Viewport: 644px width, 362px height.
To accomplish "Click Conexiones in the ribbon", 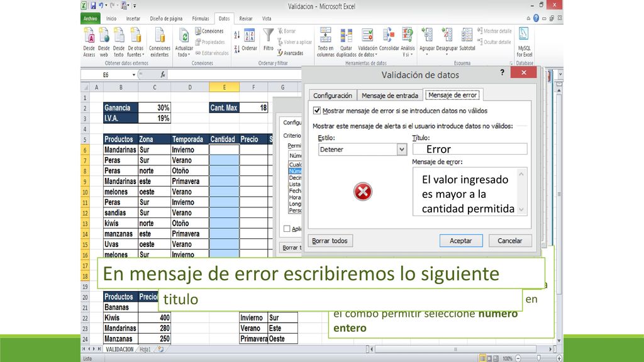I will point(209,31).
